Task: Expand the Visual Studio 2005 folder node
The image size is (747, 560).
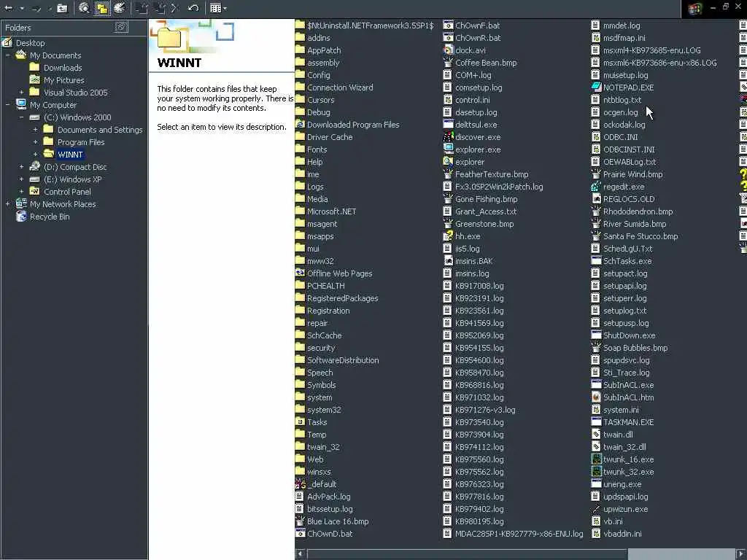Action: [21, 93]
